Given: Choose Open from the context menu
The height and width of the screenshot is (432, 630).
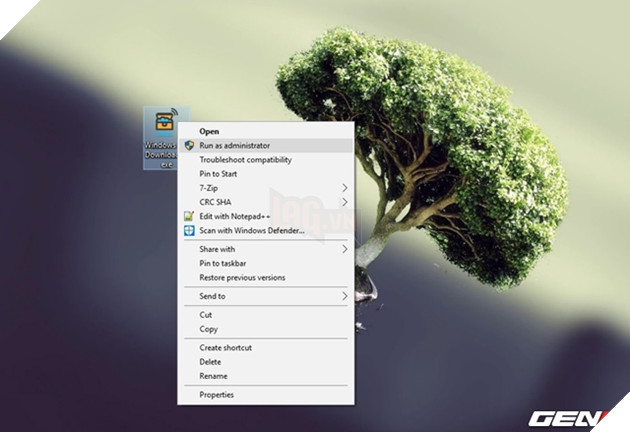Looking at the screenshot, I should click(x=266, y=131).
